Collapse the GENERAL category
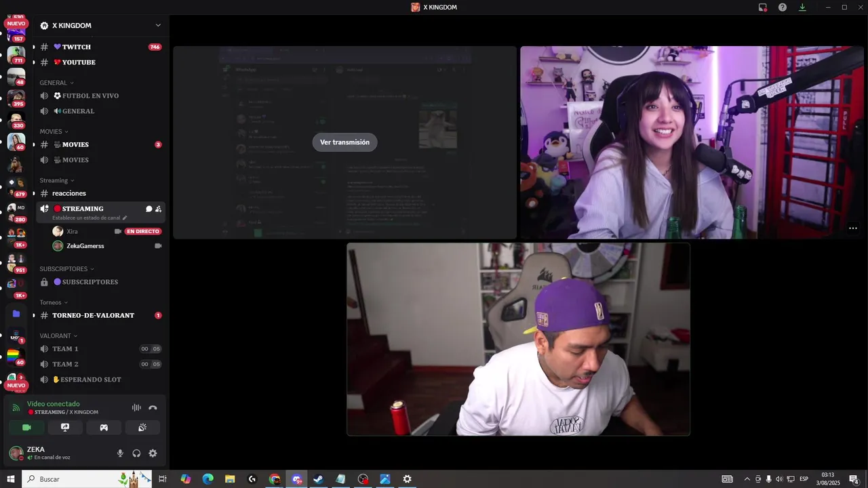 (57, 83)
